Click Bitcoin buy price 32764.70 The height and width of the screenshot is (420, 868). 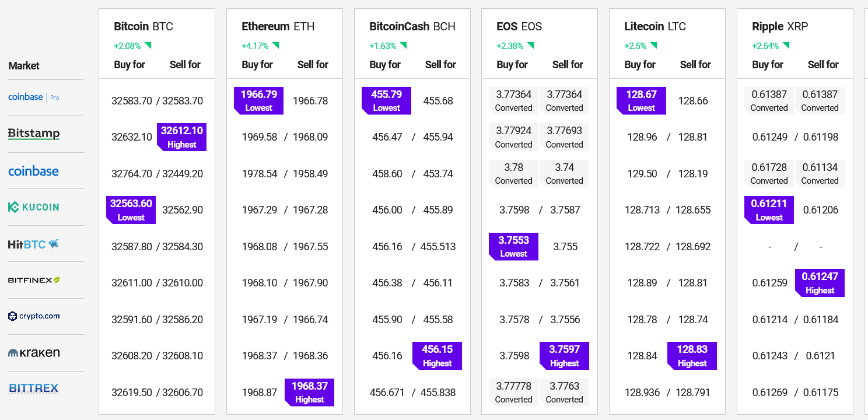[132, 174]
